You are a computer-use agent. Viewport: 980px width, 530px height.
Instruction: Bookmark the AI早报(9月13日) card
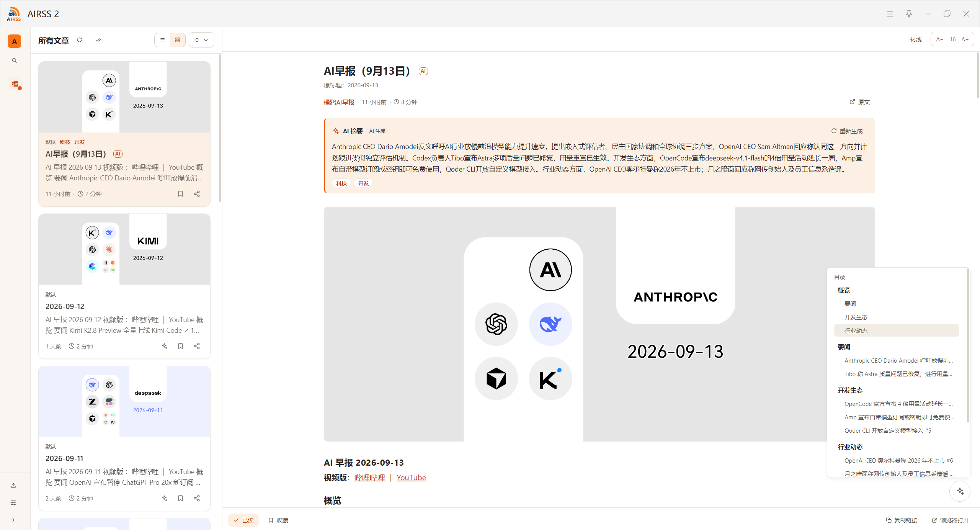pyautogui.click(x=180, y=194)
